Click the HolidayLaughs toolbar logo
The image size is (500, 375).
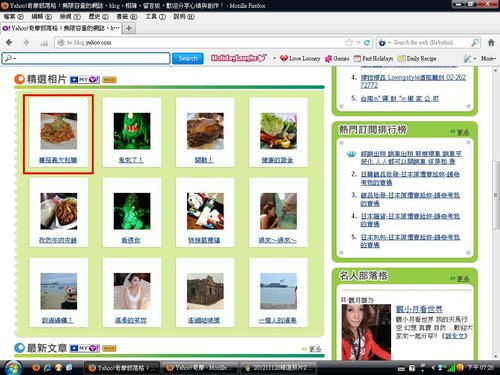coord(239,58)
